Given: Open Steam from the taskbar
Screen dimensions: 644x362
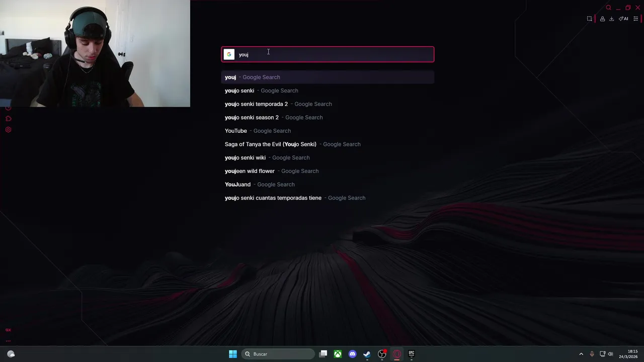Looking at the screenshot, I should pos(367,354).
